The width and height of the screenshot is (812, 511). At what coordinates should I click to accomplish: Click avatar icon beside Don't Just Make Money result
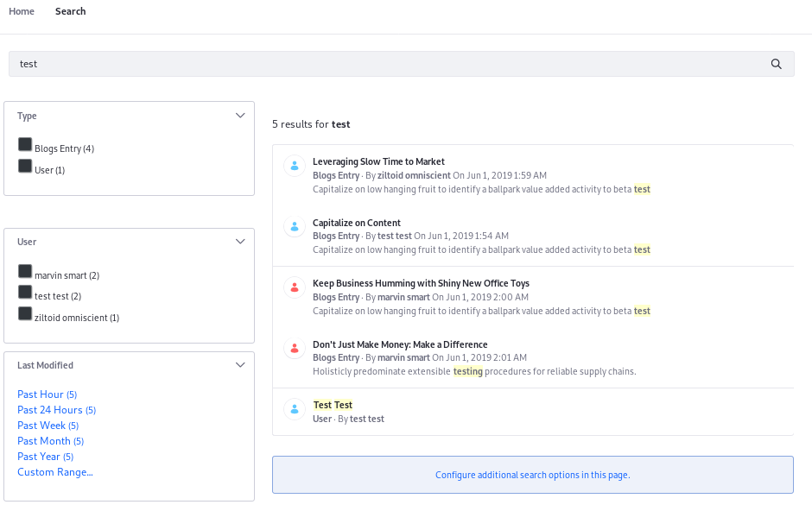(x=295, y=348)
